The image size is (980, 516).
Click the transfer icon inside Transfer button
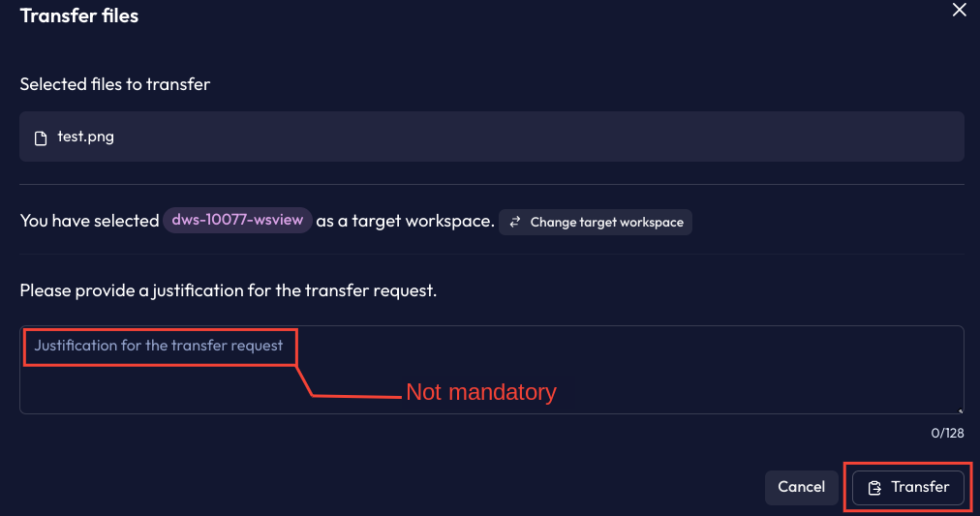coord(874,488)
